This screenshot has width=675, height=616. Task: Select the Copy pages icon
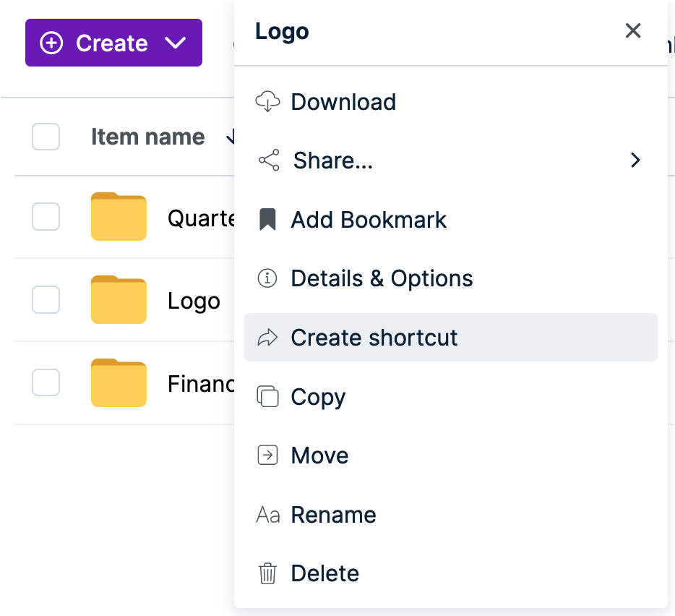[x=268, y=396]
